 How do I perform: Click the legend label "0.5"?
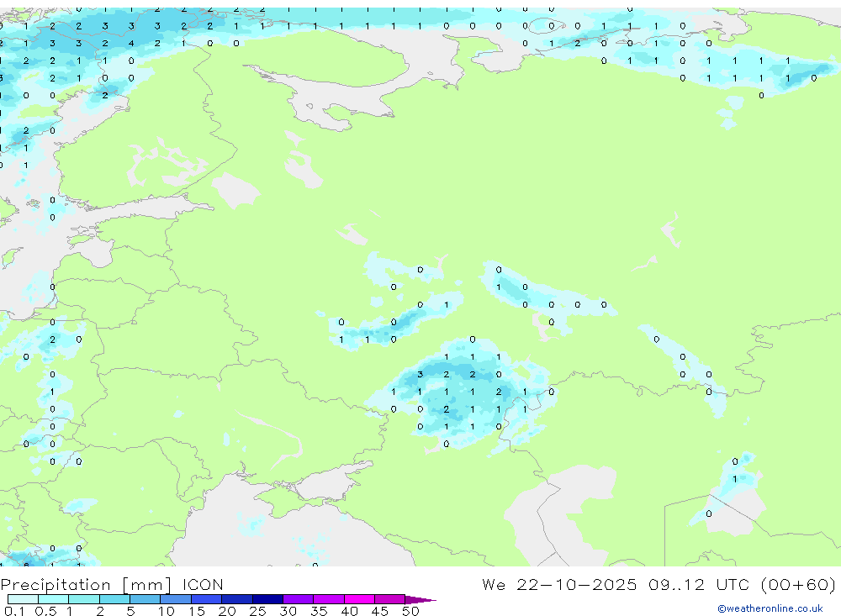click(x=45, y=611)
